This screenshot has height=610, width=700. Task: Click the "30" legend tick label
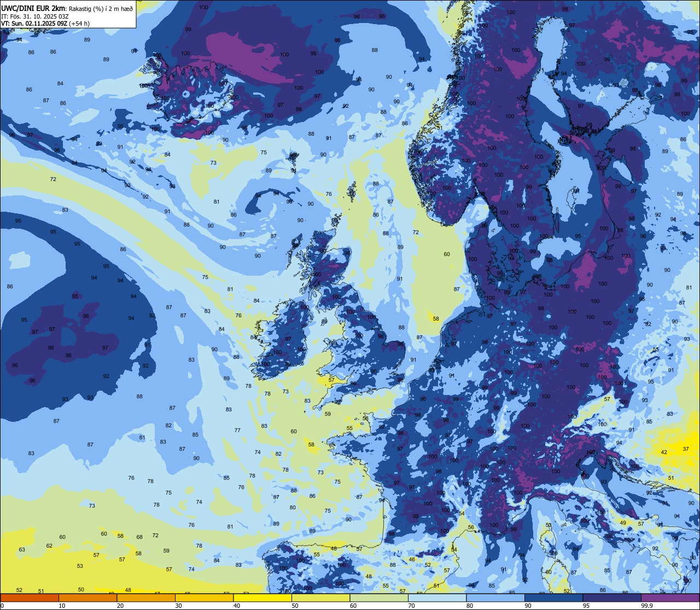click(179, 606)
